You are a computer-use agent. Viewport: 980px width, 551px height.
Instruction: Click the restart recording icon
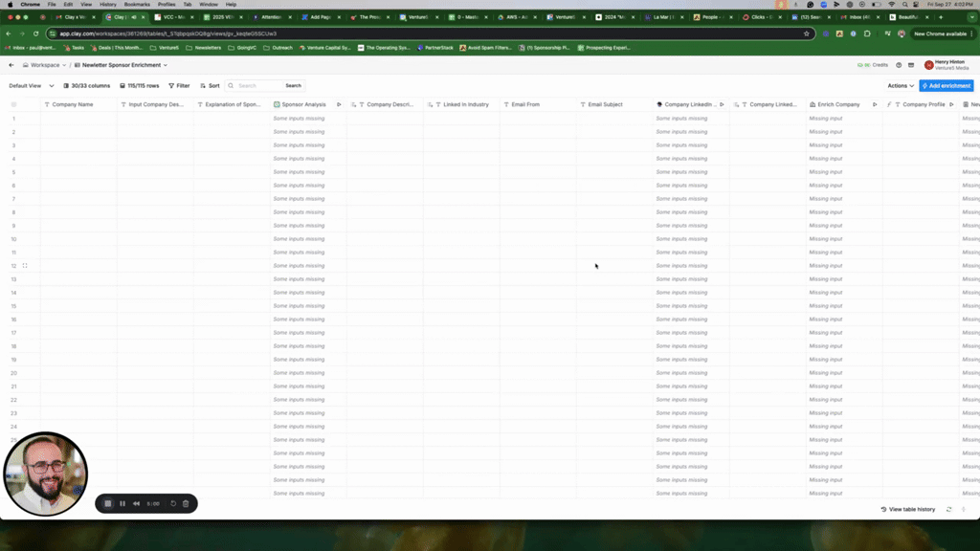[173, 503]
